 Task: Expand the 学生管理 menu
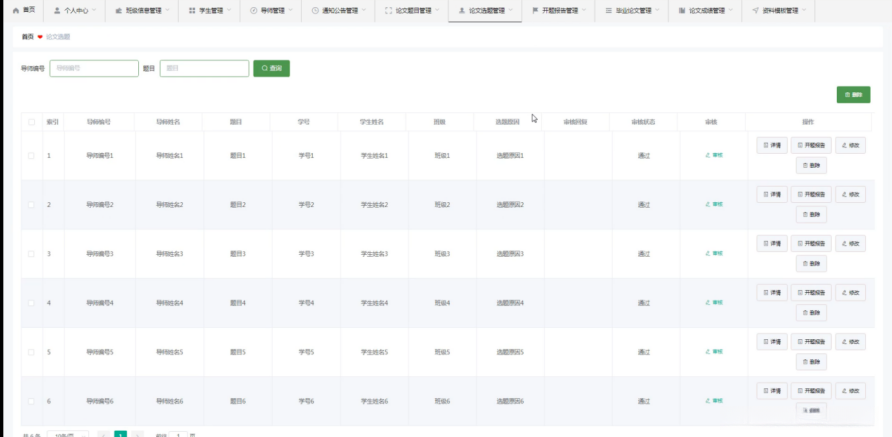[x=210, y=10]
